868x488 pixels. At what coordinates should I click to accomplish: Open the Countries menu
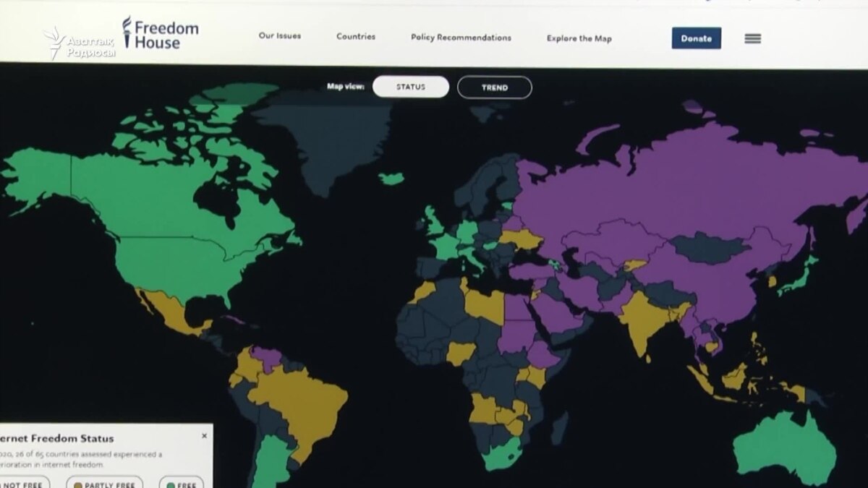pos(356,37)
